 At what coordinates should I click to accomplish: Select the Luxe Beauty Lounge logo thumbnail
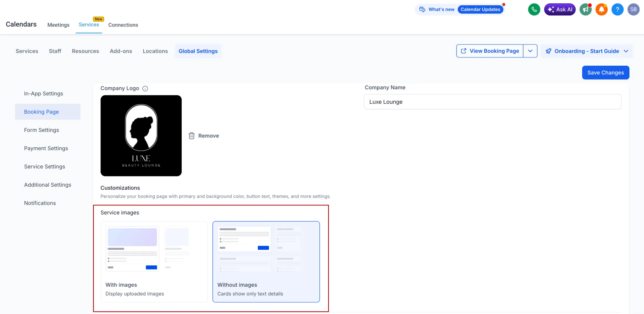(x=141, y=136)
